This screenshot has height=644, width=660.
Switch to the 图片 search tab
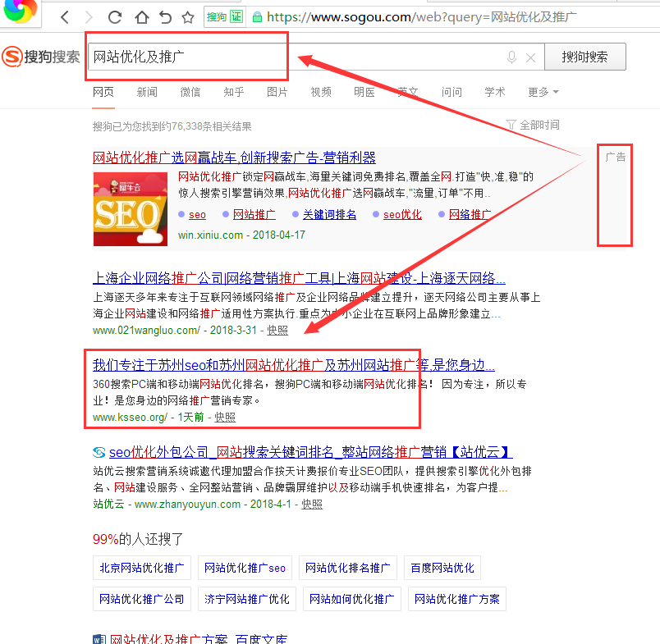click(277, 92)
